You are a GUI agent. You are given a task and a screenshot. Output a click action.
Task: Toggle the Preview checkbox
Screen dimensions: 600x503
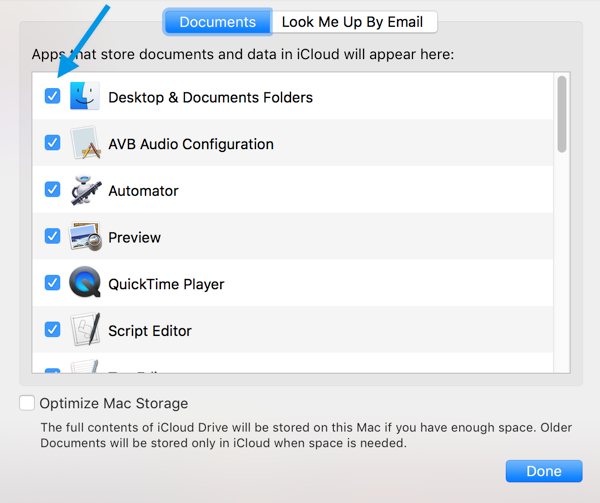52,236
